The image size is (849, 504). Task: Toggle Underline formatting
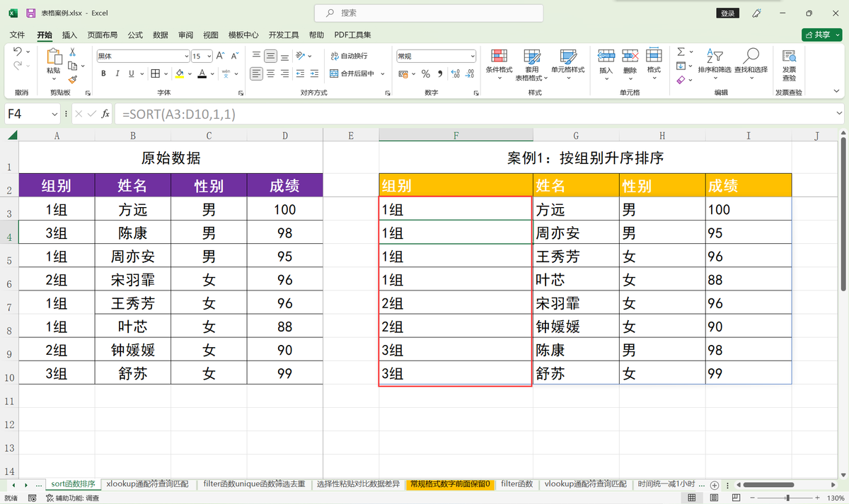pos(132,74)
